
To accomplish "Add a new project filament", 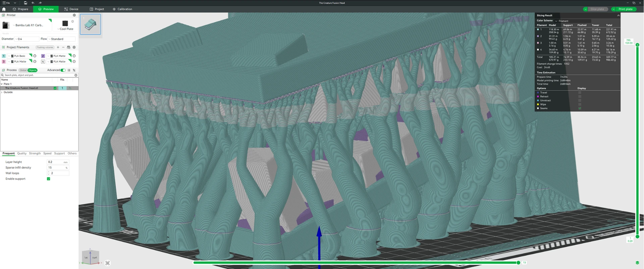I will (x=58, y=47).
